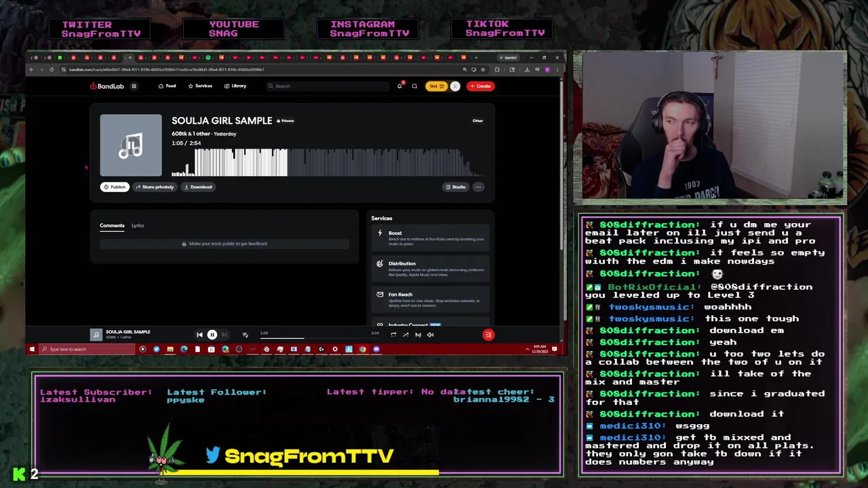Click the player bar track thumbnail
The image size is (868, 488).
pyautogui.click(x=96, y=335)
